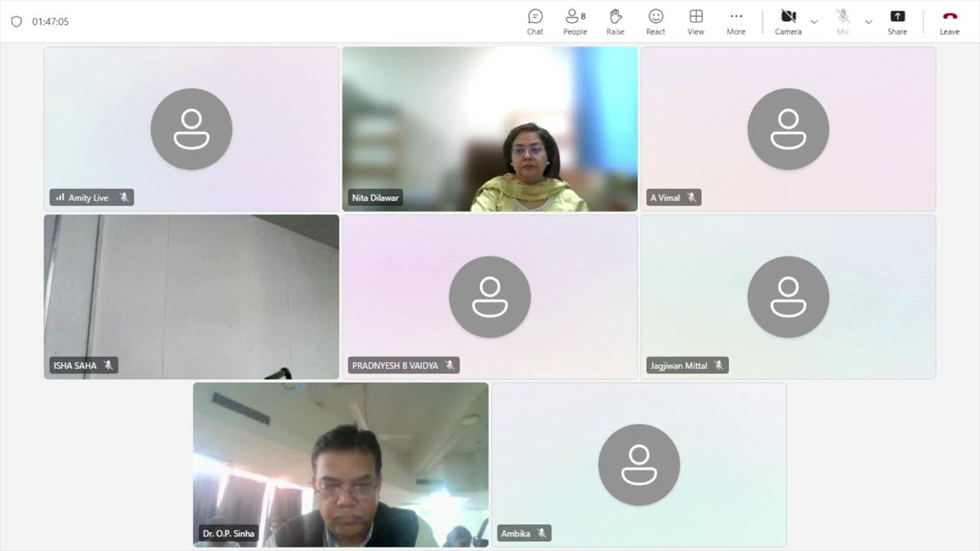Click the Amity Live name label
The image size is (980, 551).
(x=88, y=197)
